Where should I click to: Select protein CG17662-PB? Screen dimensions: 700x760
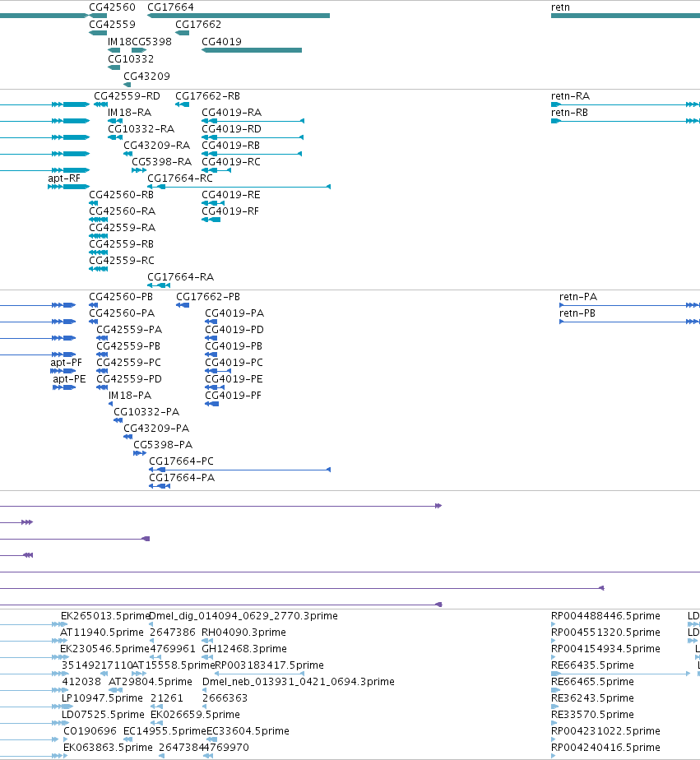coord(208,297)
